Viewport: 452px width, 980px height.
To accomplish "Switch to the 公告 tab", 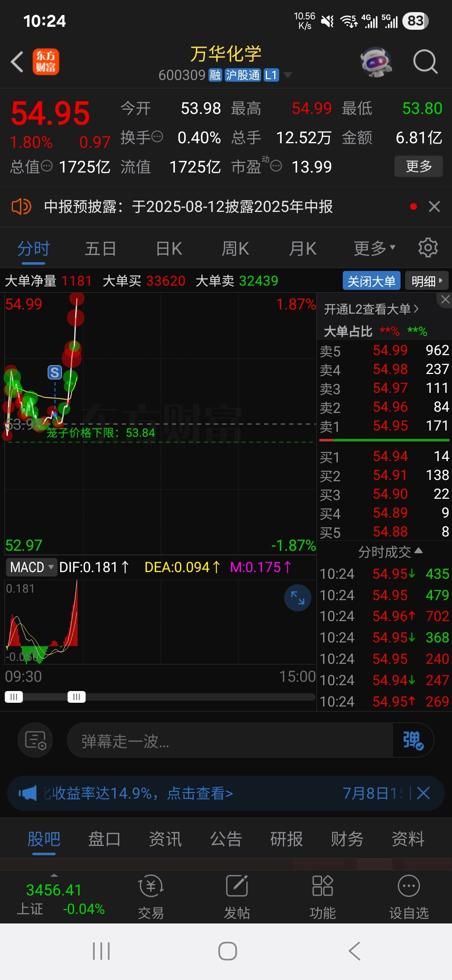I will click(226, 839).
